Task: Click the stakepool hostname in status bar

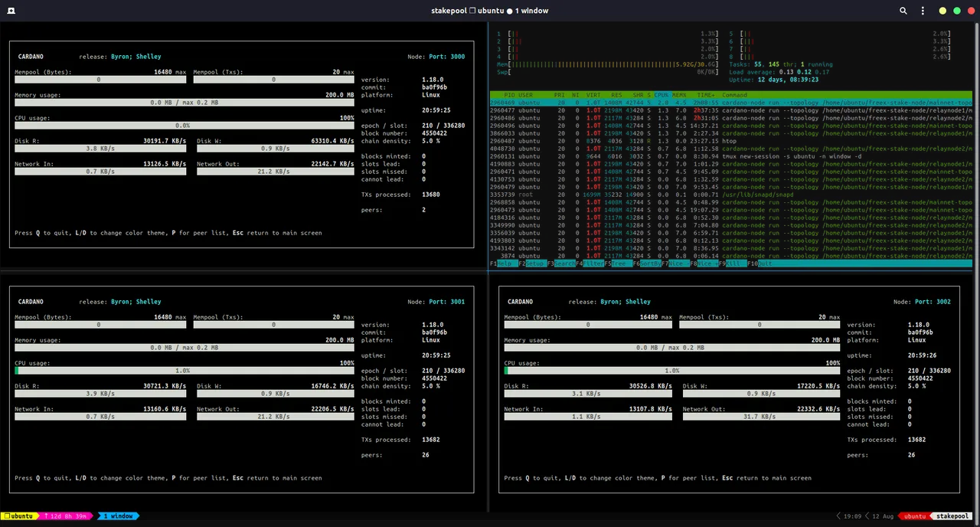Action: tap(952, 516)
